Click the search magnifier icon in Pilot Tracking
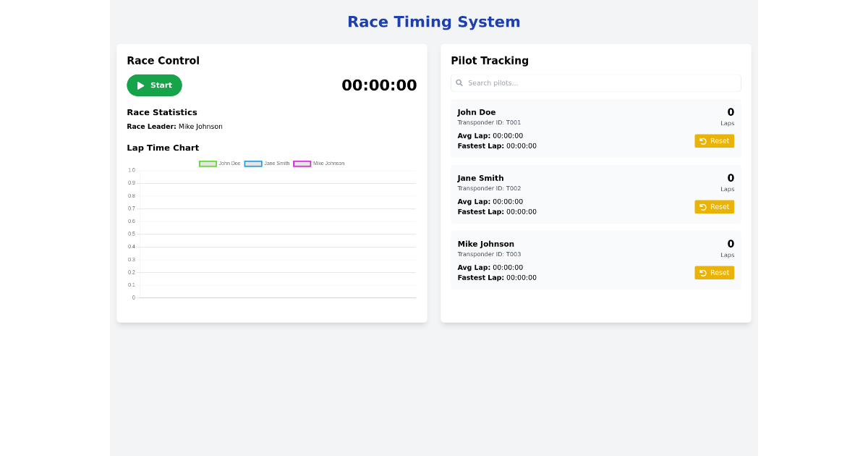868x456 pixels. pyautogui.click(x=459, y=83)
